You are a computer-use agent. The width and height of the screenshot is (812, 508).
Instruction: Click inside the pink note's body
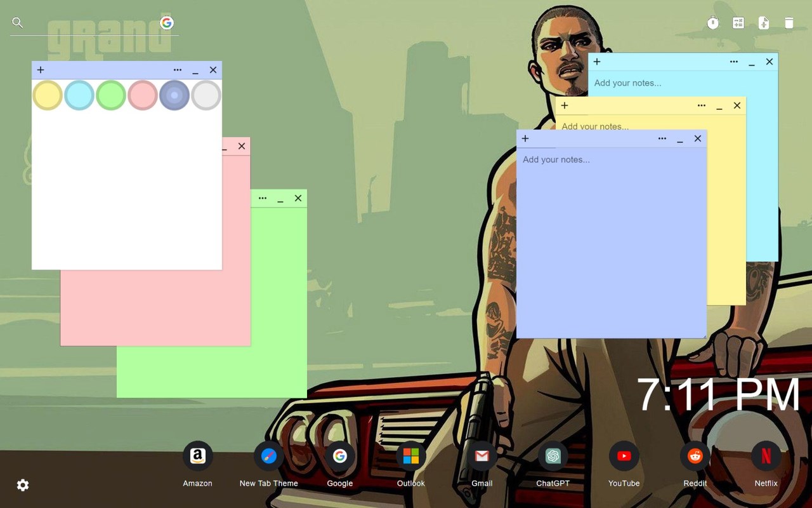155,308
